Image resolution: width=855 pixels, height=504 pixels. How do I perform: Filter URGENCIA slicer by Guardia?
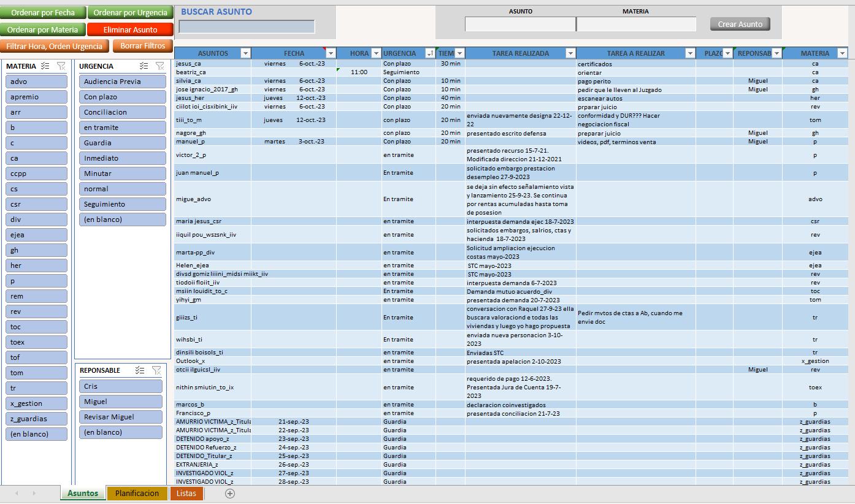click(123, 143)
